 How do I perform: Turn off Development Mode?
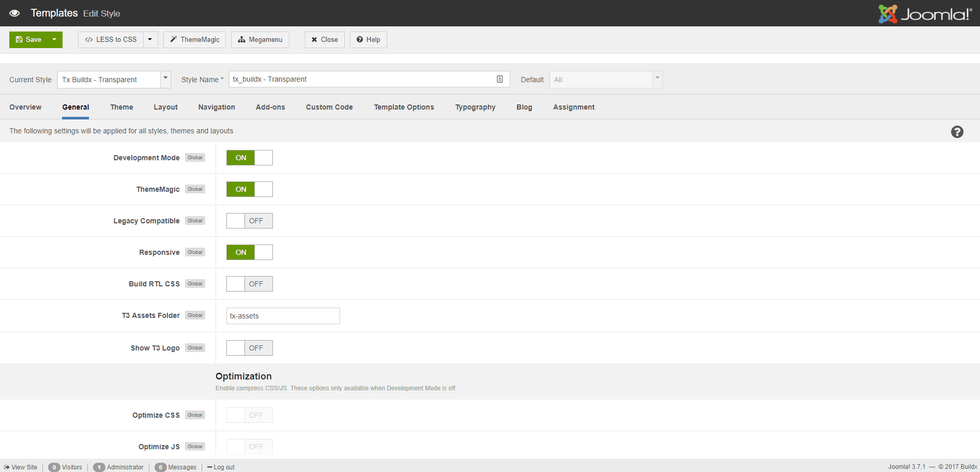click(263, 158)
